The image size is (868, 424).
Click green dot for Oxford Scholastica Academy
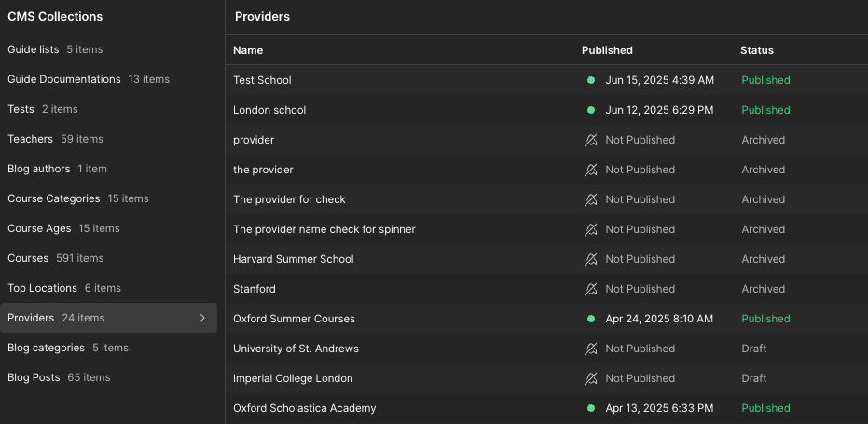click(x=591, y=408)
